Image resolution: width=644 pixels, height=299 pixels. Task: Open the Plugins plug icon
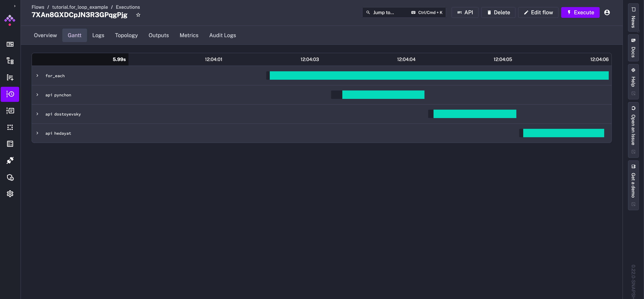tap(10, 160)
